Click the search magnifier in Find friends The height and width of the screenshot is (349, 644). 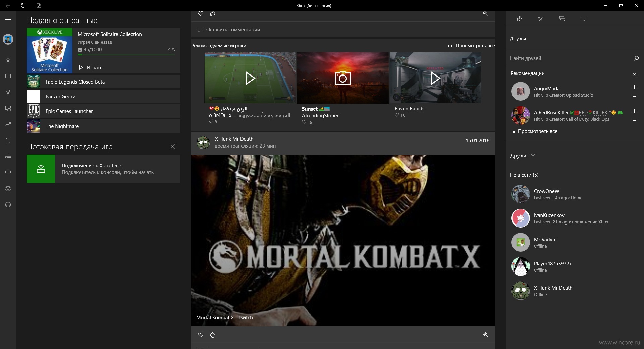[x=636, y=58]
